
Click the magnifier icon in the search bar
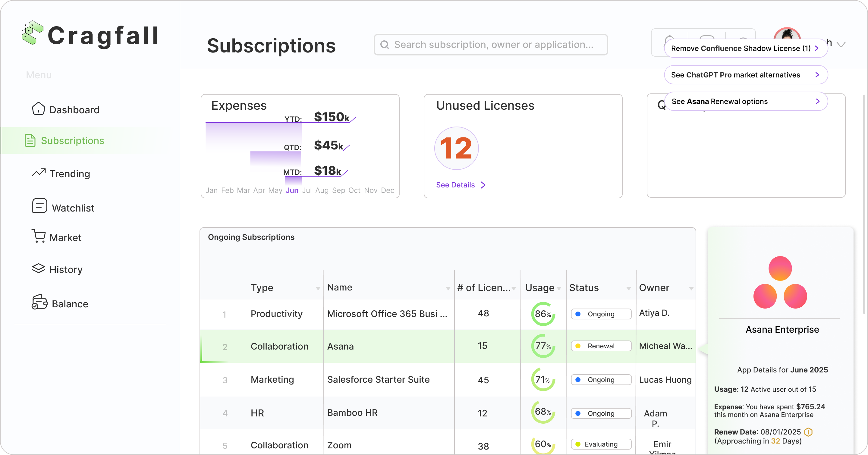(385, 44)
